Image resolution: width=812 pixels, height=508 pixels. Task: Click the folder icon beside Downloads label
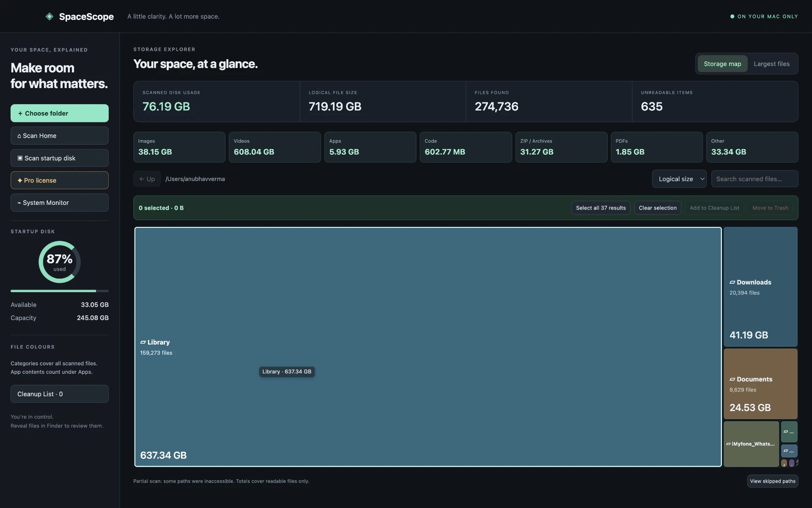(732, 282)
